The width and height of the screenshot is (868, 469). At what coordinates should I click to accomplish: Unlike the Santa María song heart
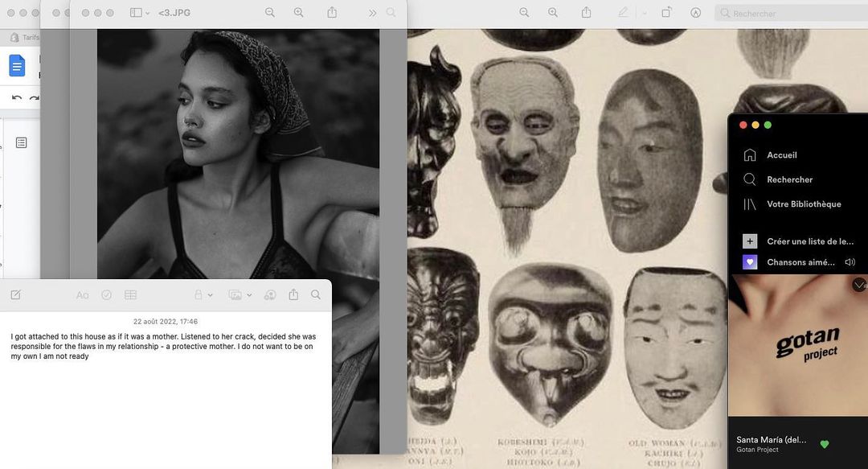[824, 444]
